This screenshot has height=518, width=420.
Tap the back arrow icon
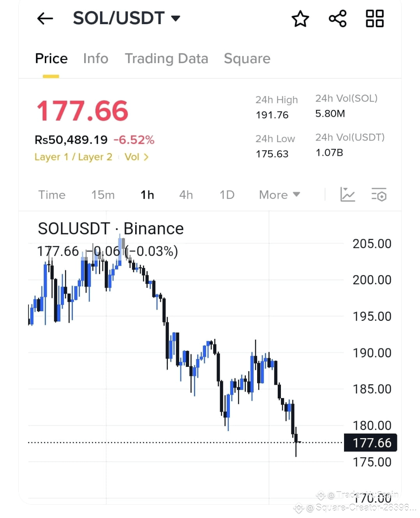point(45,18)
